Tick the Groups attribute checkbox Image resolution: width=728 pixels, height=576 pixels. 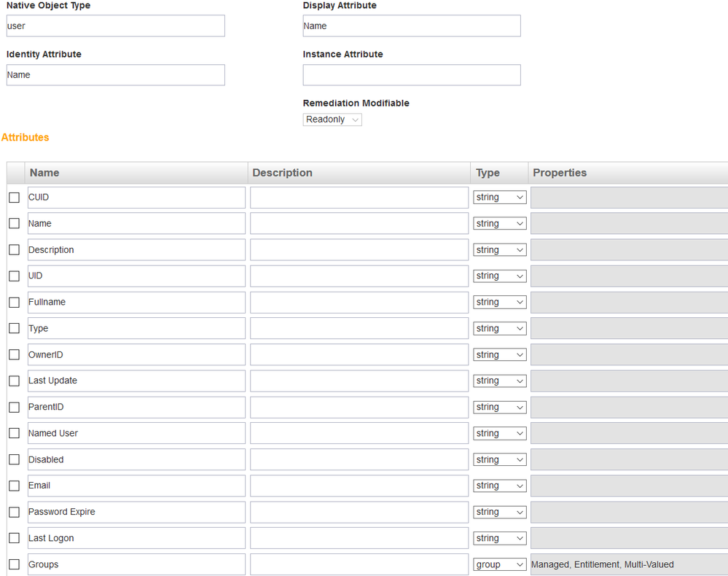14,564
